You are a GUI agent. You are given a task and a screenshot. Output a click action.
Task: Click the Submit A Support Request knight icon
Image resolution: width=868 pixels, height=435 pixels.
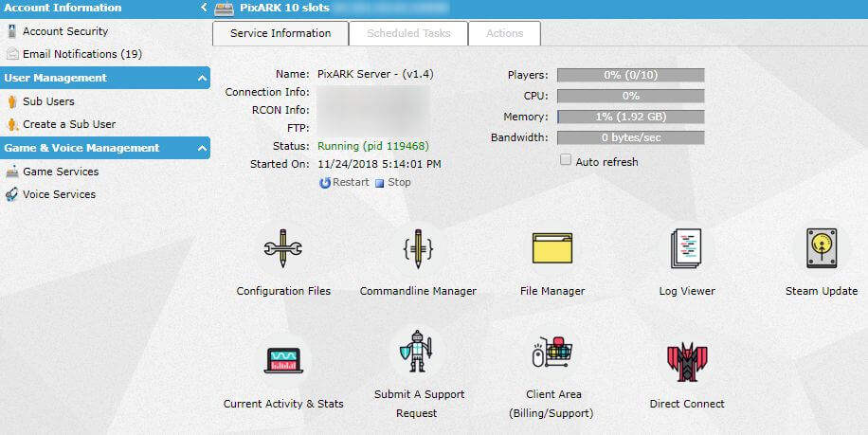pyautogui.click(x=417, y=352)
